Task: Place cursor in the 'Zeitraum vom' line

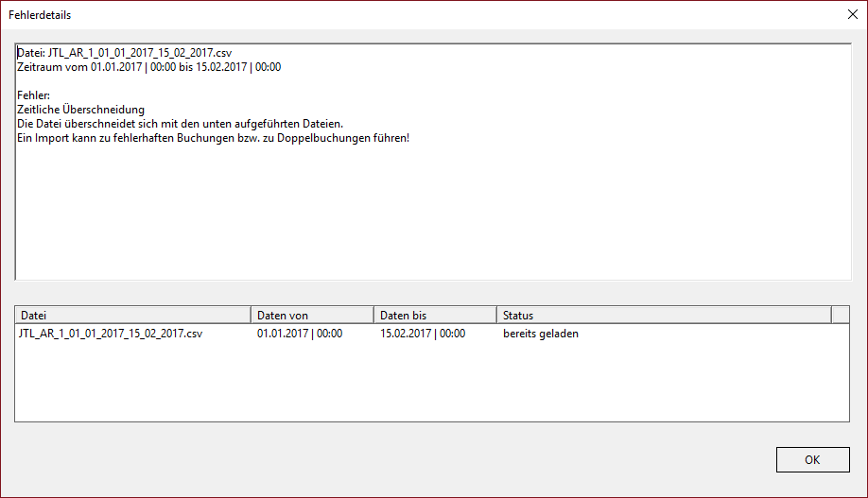Action: pyautogui.click(x=148, y=68)
